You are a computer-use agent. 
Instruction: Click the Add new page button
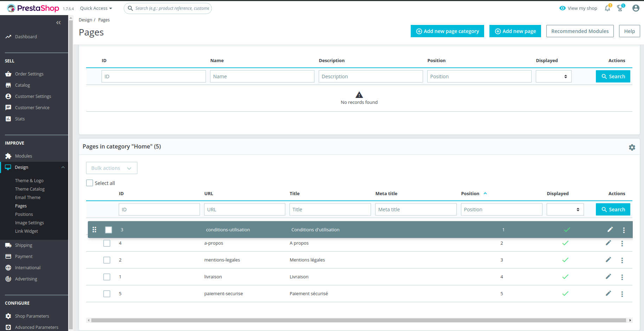(x=515, y=31)
